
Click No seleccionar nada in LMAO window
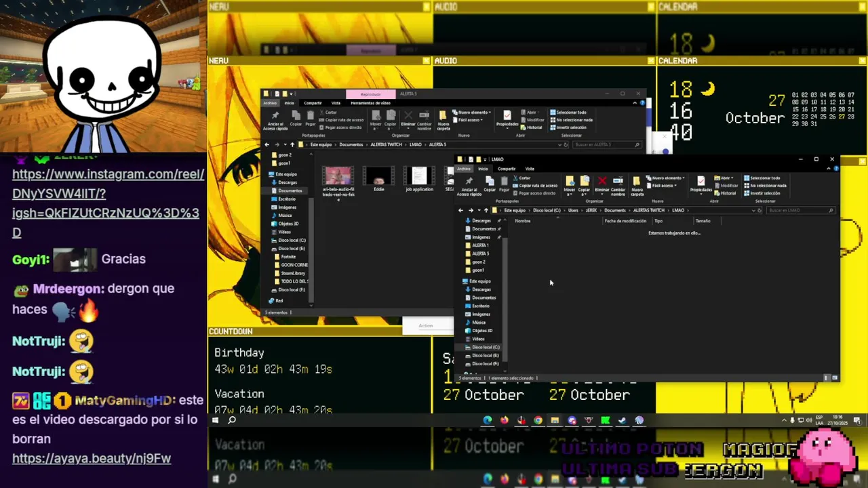(x=766, y=185)
